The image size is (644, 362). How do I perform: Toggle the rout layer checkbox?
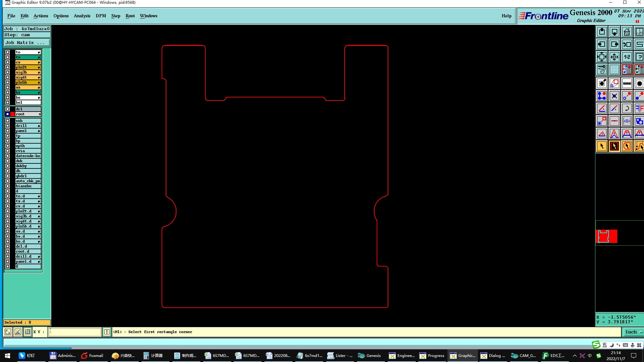pos(8,114)
